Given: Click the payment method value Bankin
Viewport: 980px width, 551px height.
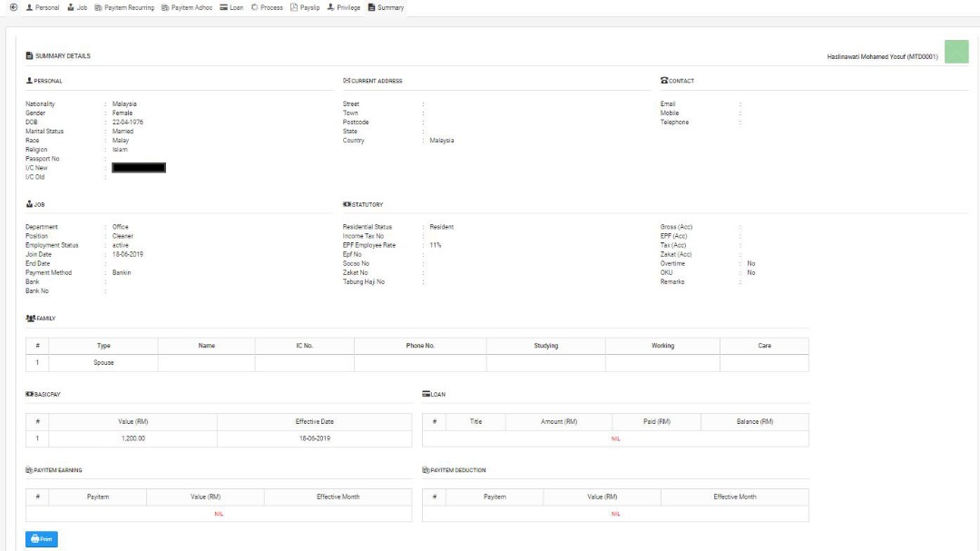Looking at the screenshot, I should (x=122, y=272).
